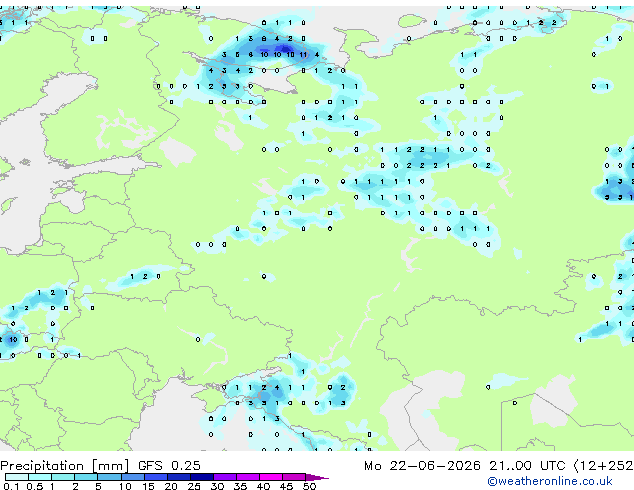
Task: Pick the 1–2 mm legend swatch
Action: [63, 477]
